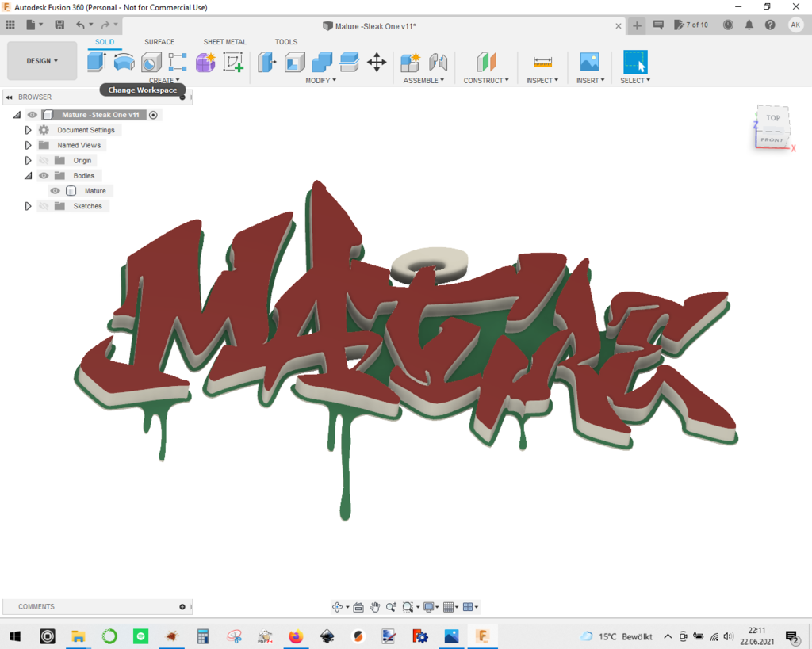Image resolution: width=812 pixels, height=649 pixels.
Task: Open the comments speech bubble icon
Action: pos(658,25)
